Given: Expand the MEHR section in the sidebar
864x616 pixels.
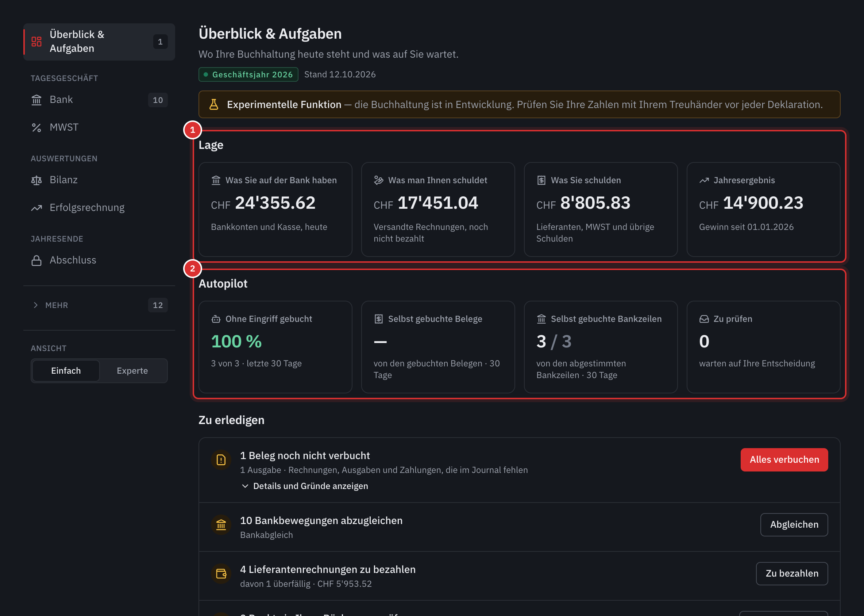Looking at the screenshot, I should point(99,305).
